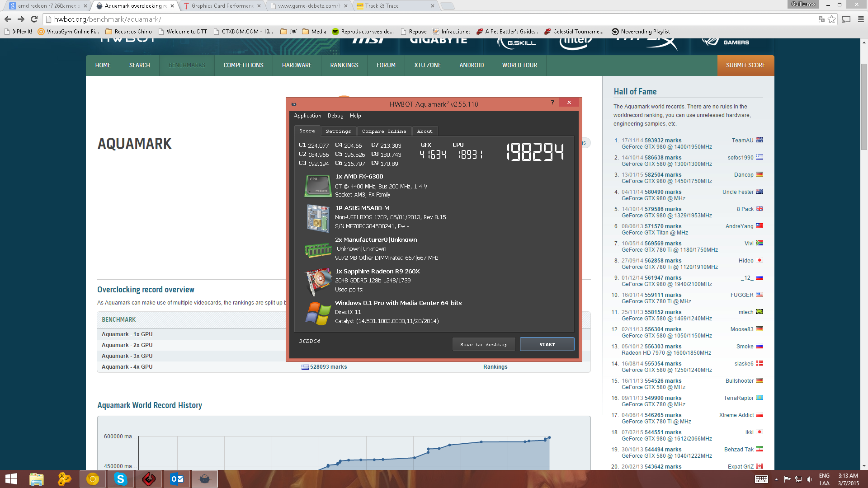Open the SEARCH nav item
The width and height of the screenshot is (868, 488).
[140, 66]
